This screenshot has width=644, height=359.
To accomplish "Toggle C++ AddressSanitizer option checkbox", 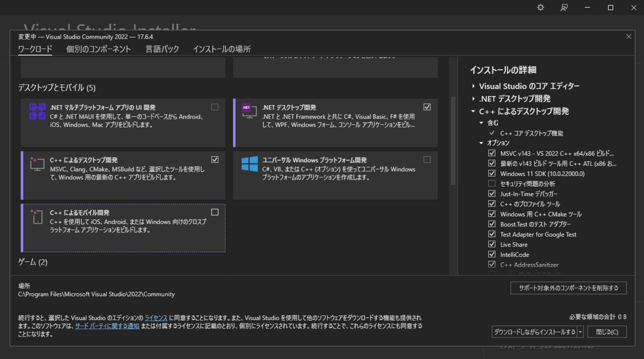I will 492,265.
